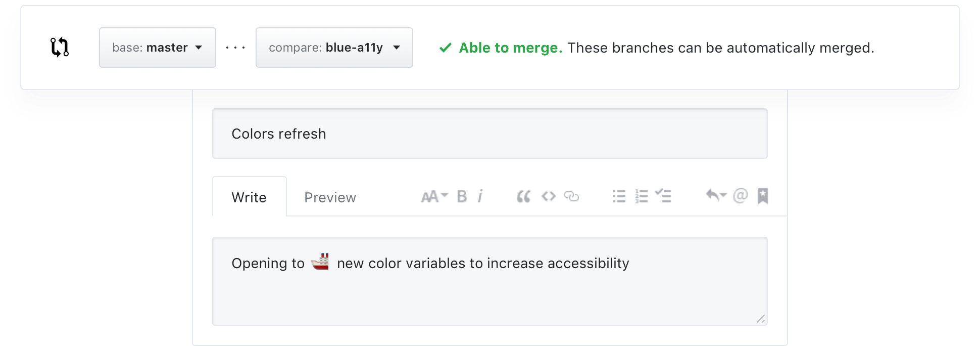Insert a blockquote
Image resolution: width=980 pixels, height=346 pixels.
pyautogui.click(x=524, y=196)
